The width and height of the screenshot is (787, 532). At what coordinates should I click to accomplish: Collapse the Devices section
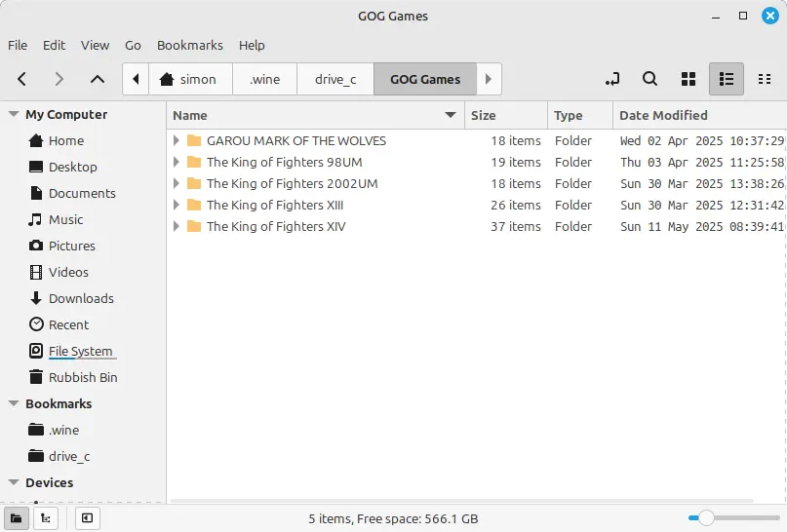pyautogui.click(x=14, y=482)
